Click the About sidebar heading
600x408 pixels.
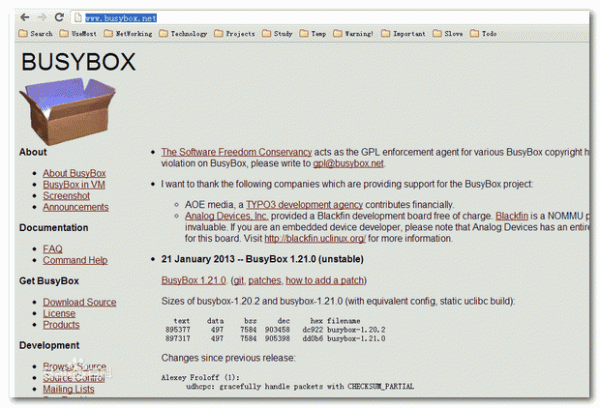[33, 152]
